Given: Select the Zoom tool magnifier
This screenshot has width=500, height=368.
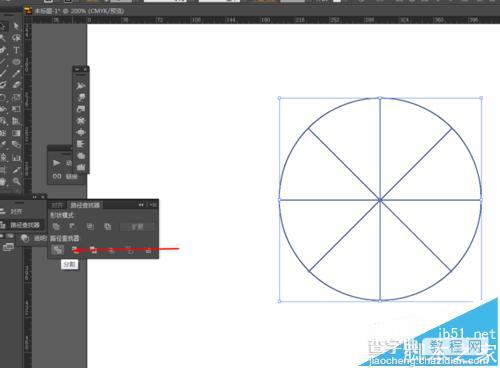Looking at the screenshot, I should pyautogui.click(x=16, y=181).
